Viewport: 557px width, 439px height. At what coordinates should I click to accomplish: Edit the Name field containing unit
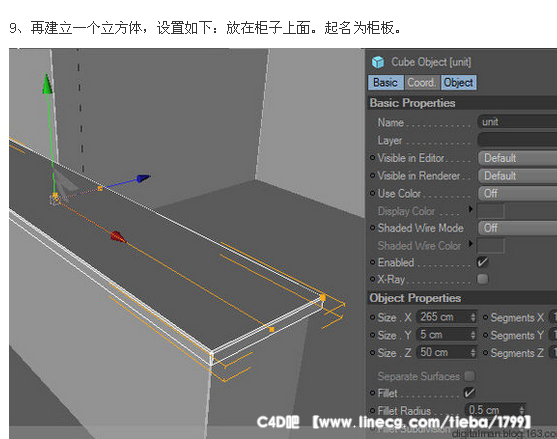[x=518, y=122]
